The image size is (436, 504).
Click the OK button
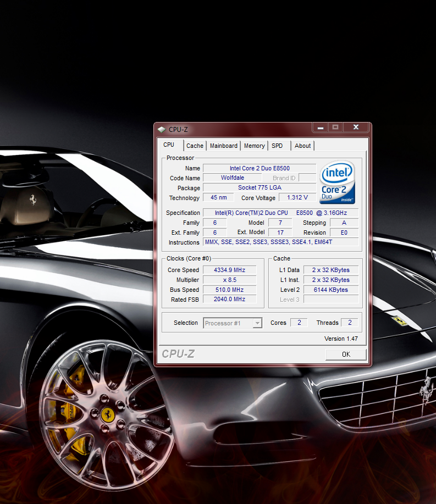coord(346,354)
